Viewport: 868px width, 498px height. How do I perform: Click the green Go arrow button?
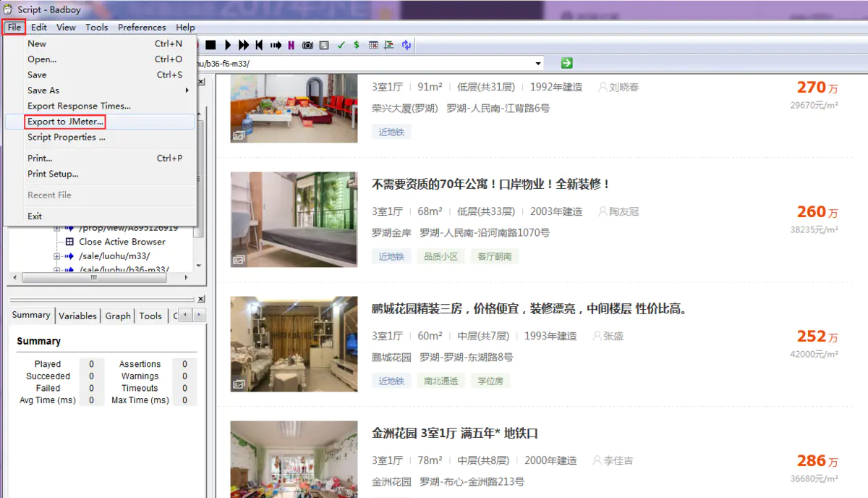(x=566, y=63)
